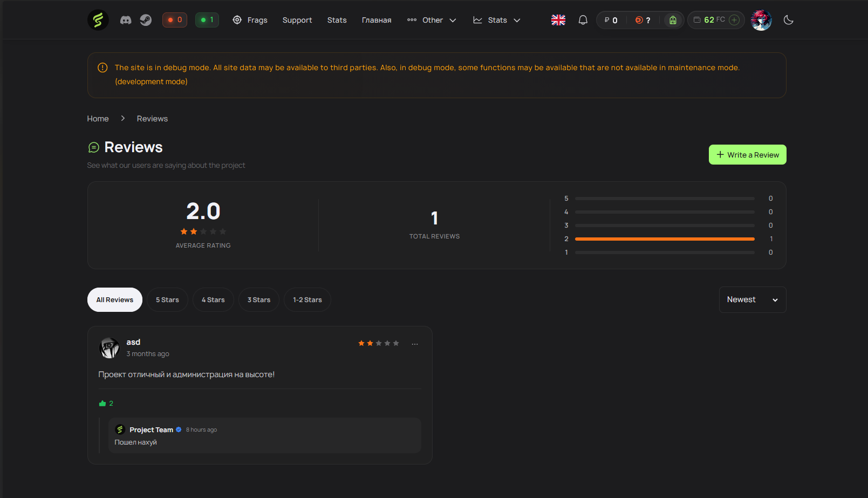Click the 2-star rating distribution bar
The height and width of the screenshot is (498, 868).
pos(664,239)
